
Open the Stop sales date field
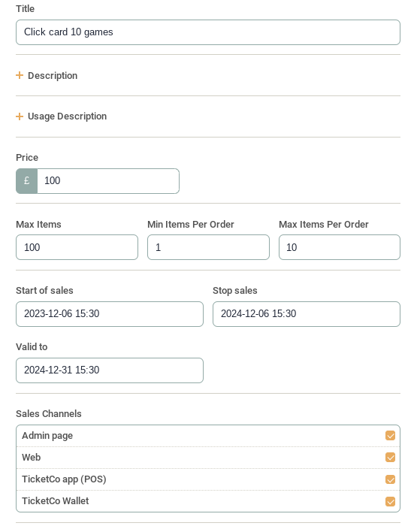(x=307, y=314)
